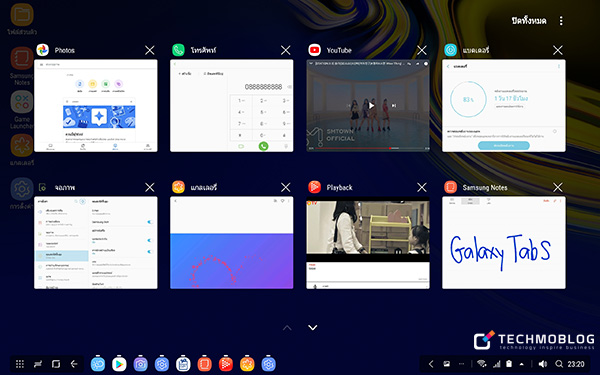600x375 pixels.
Task: Open the light-blue Bixby taskbar app
Action: coord(98,364)
